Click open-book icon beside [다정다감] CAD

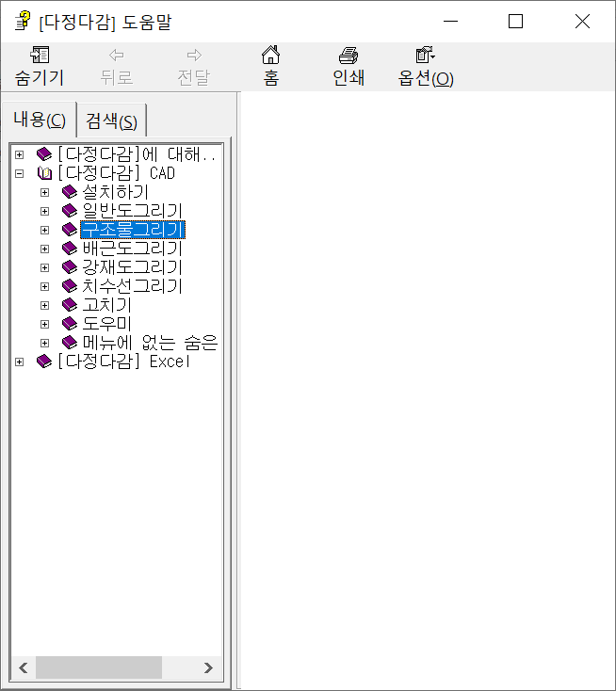click(x=44, y=173)
